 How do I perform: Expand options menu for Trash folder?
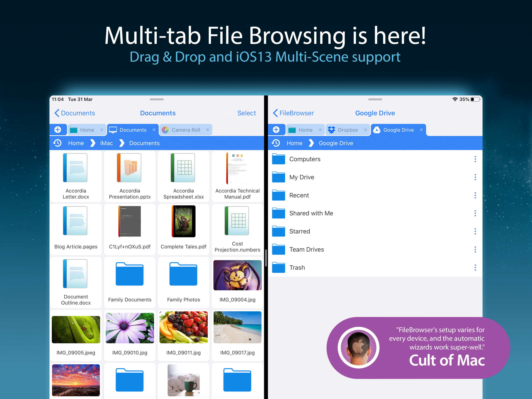[475, 268]
